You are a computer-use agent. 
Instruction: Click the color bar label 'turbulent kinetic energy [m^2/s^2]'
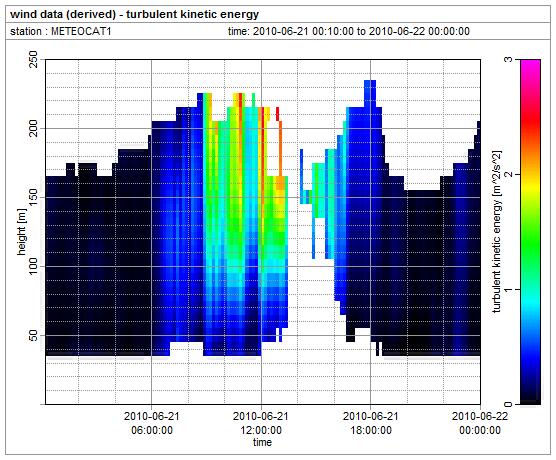pyautogui.click(x=497, y=232)
